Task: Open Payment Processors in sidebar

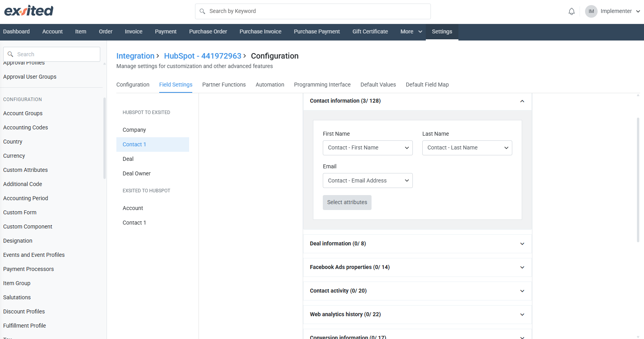Action: coord(28,269)
